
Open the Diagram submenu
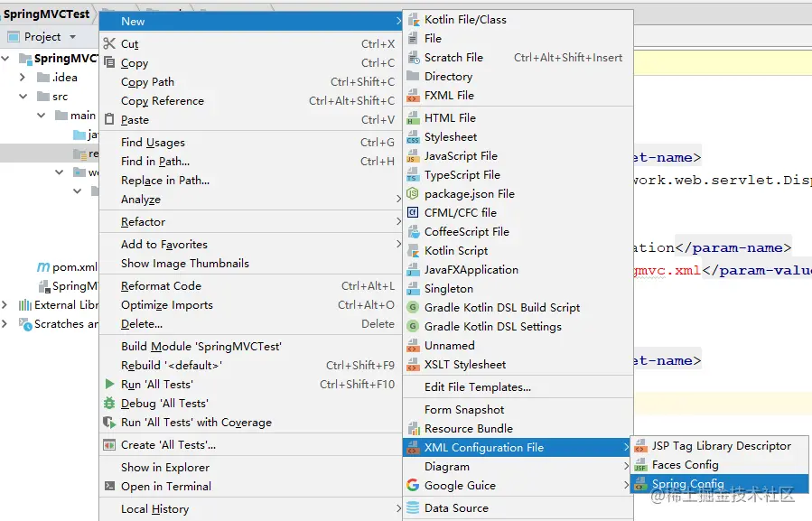point(518,467)
